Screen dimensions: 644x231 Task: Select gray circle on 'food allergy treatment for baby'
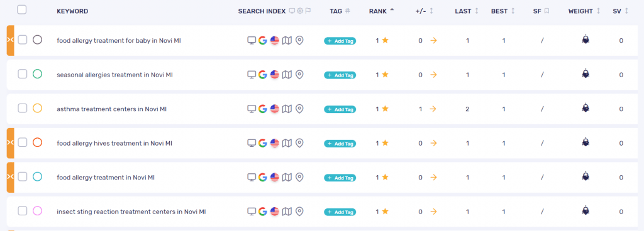(37, 40)
